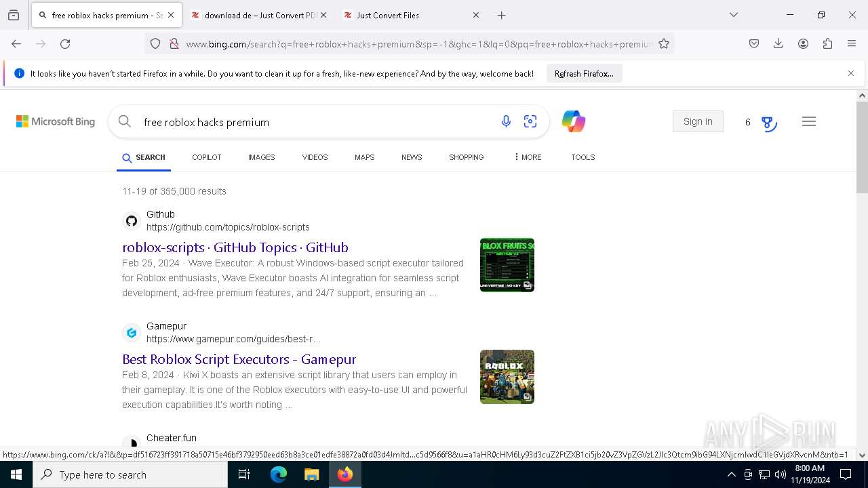Click the Sign in button
Viewport: 868px width, 488px height.
[x=698, y=121]
